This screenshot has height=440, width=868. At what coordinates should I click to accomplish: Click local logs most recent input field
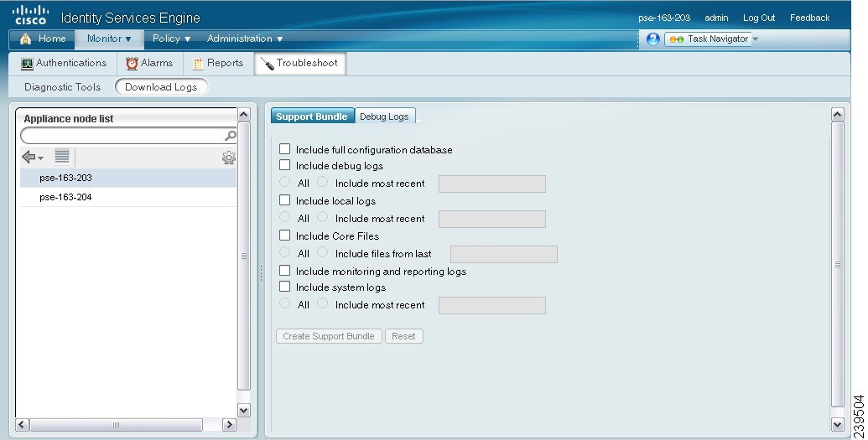(492, 220)
